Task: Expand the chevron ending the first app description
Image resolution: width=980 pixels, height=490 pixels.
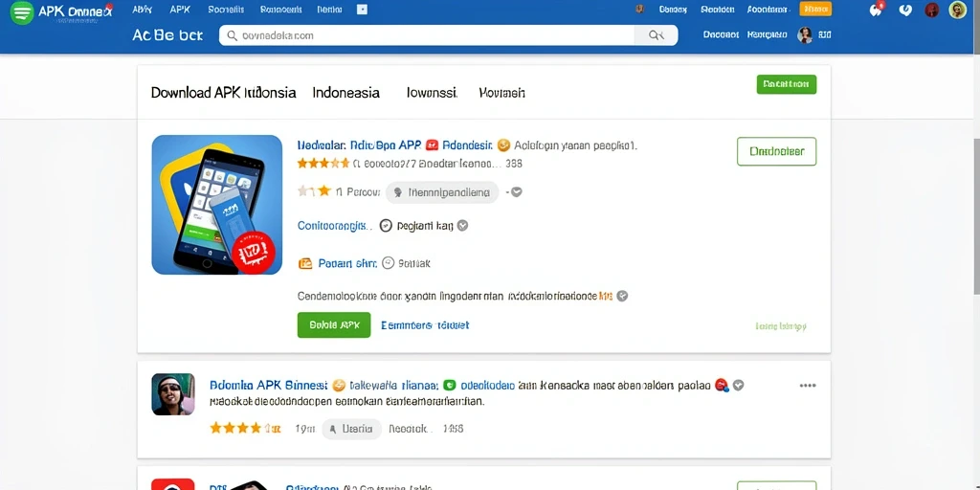Action: tap(622, 296)
